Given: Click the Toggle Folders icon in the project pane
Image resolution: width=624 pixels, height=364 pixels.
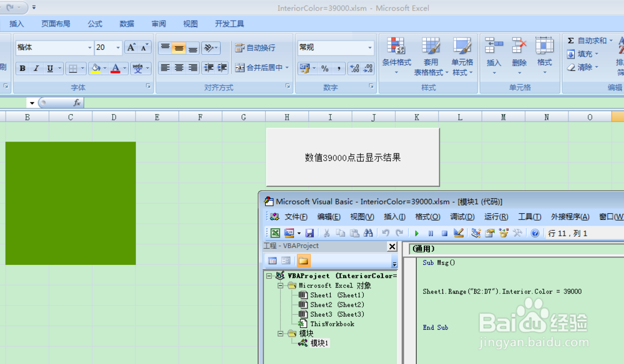Looking at the screenshot, I should click(x=303, y=261).
